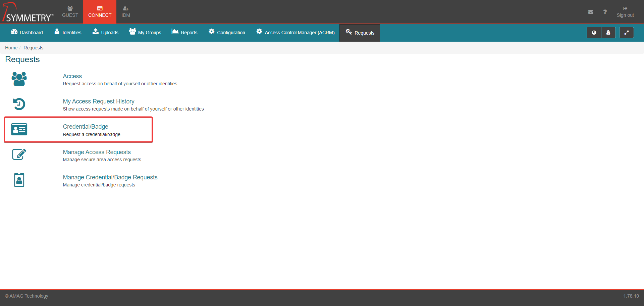Image resolution: width=644 pixels, height=306 pixels.
Task: Open help via question mark icon
Action: (x=605, y=12)
